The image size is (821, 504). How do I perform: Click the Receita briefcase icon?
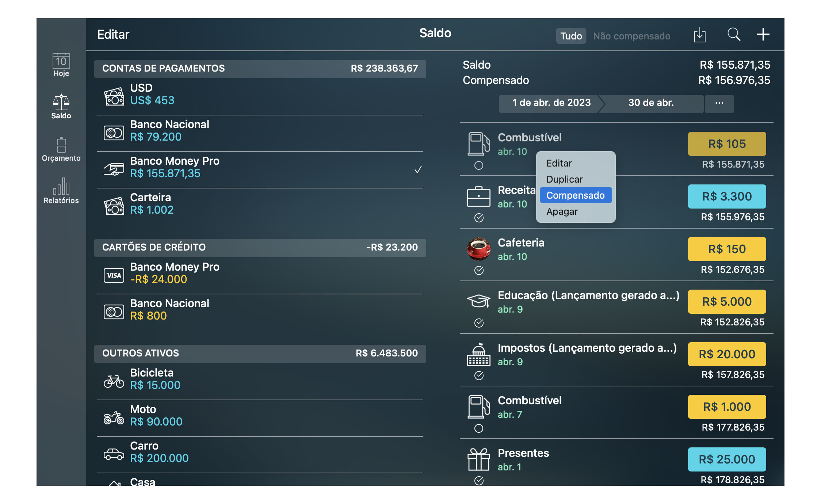click(x=479, y=196)
